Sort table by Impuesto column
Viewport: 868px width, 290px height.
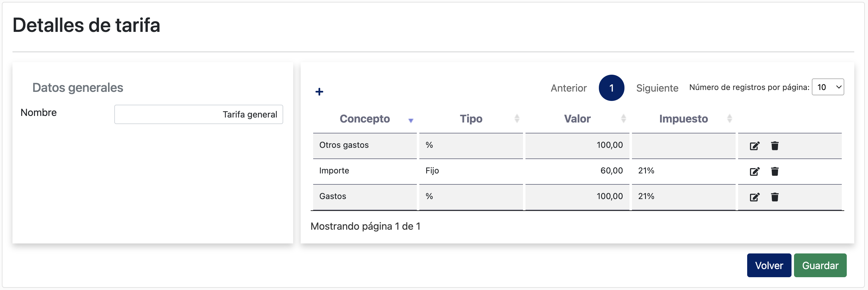(684, 119)
